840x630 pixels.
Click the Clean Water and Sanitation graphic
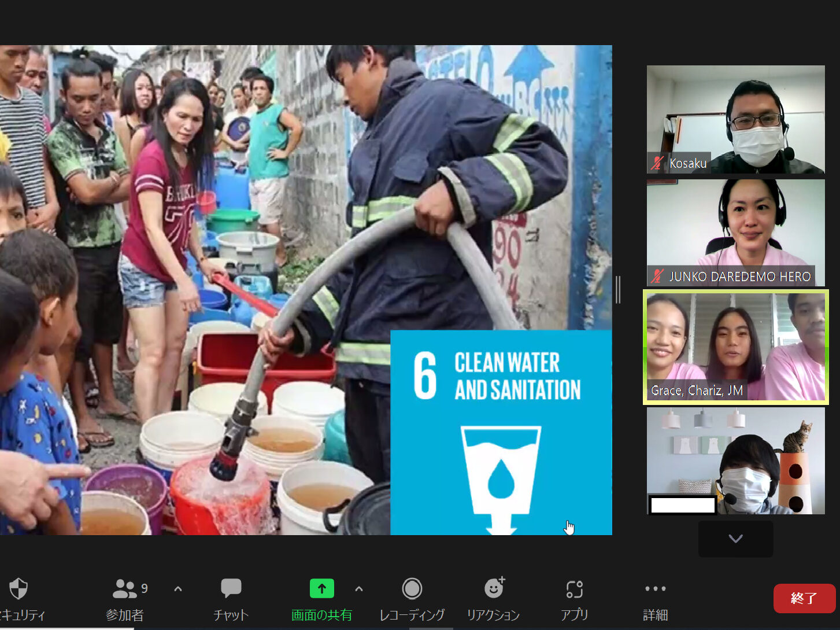point(501,432)
